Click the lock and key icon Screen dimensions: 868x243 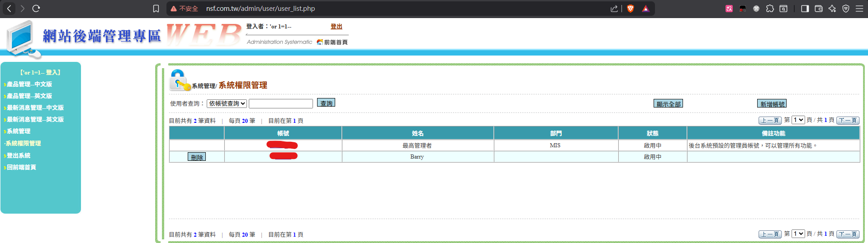click(x=180, y=80)
